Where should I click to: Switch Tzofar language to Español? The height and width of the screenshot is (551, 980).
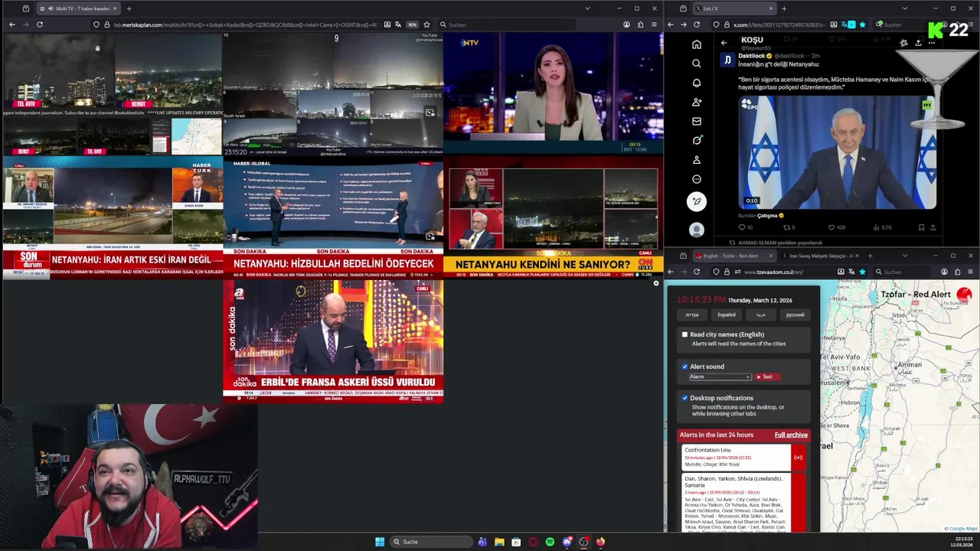(x=726, y=315)
